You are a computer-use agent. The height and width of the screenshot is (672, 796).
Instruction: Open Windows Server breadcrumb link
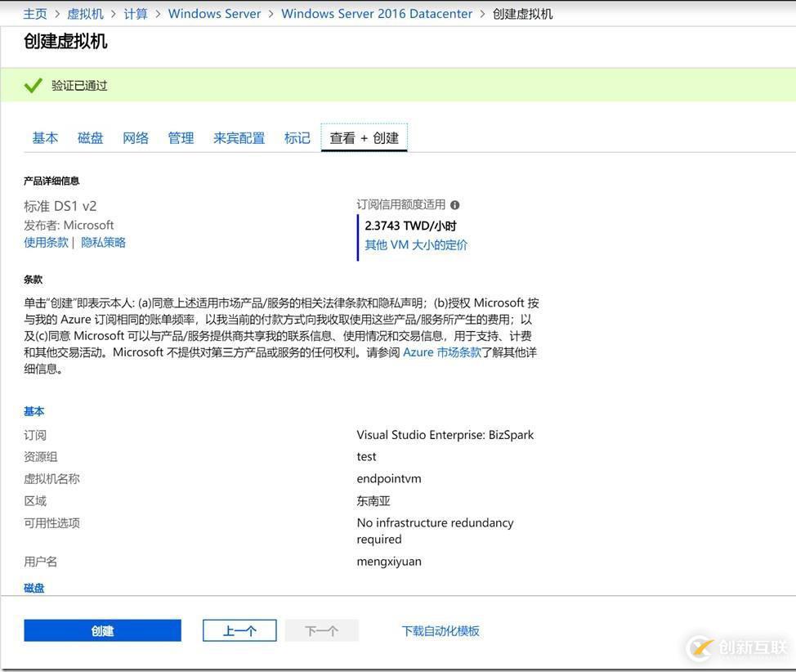click(x=214, y=14)
